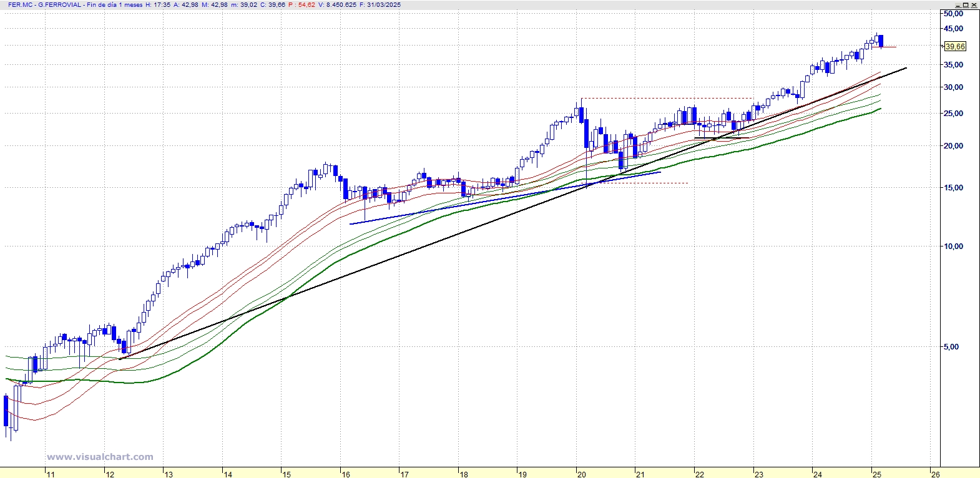Close the chart window
Image resolution: width=980 pixels, height=478 pixels.
(975, 4)
